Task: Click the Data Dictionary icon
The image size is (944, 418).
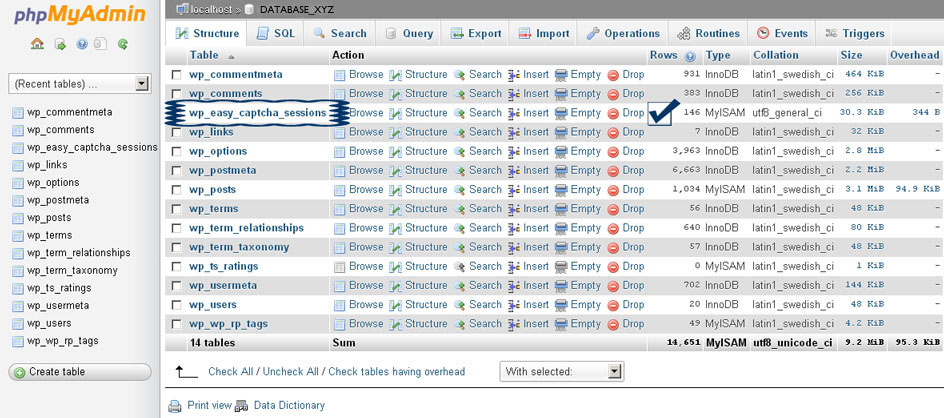Action: click(x=241, y=407)
